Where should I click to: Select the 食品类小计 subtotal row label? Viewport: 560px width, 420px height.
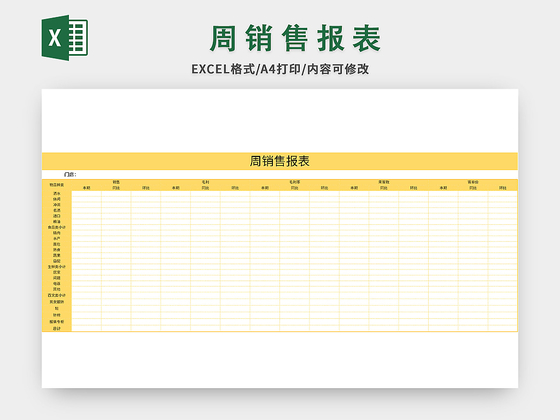[x=57, y=228]
